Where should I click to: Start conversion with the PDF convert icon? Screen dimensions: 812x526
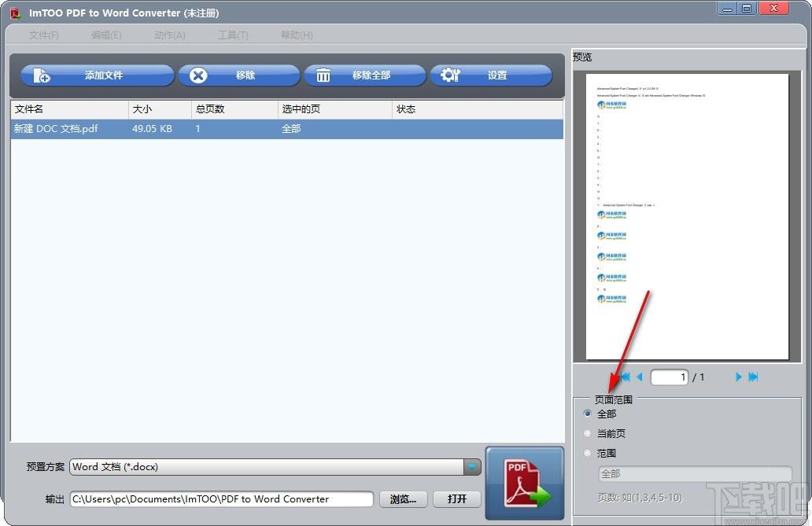point(525,483)
